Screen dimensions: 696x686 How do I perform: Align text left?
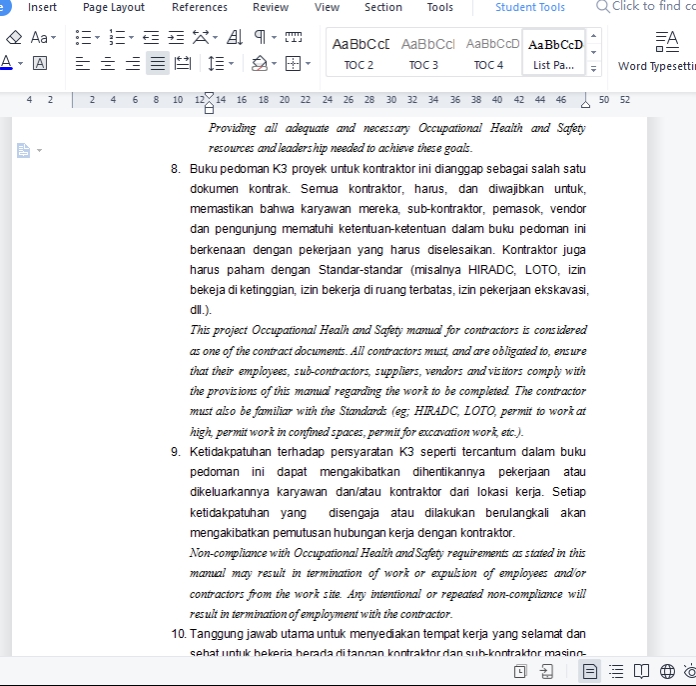[x=83, y=63]
